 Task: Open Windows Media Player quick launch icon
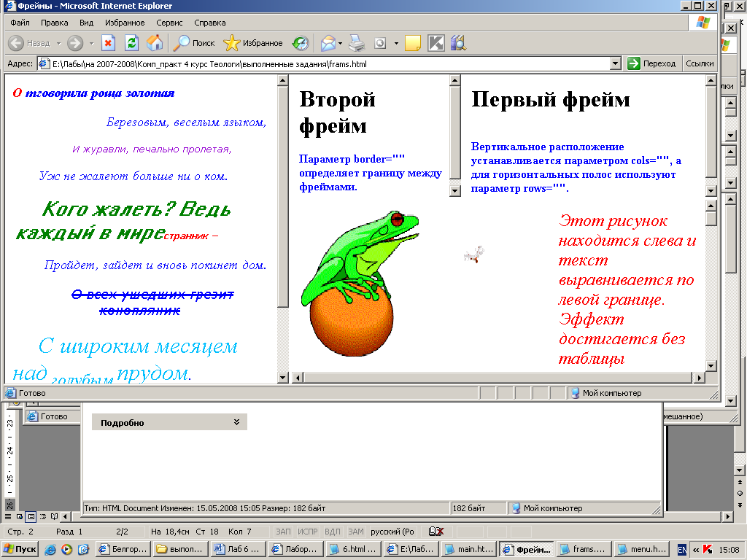pos(66,550)
